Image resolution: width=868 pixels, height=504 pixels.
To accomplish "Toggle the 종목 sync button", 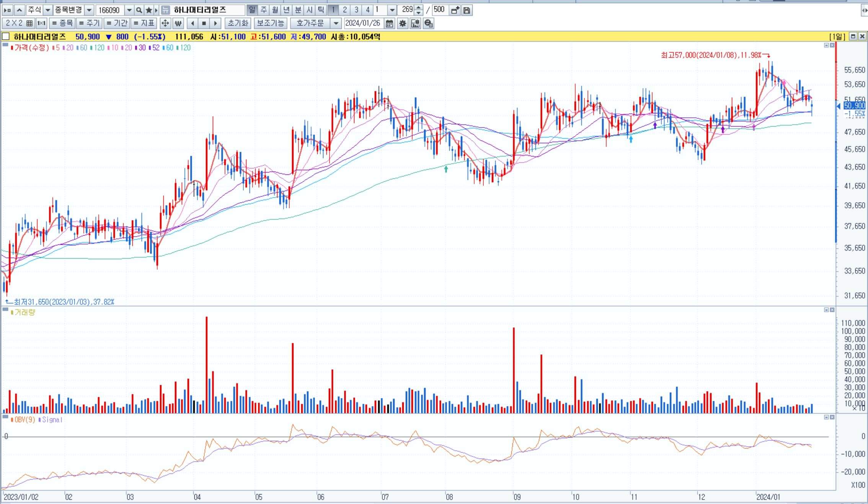I will (62, 23).
